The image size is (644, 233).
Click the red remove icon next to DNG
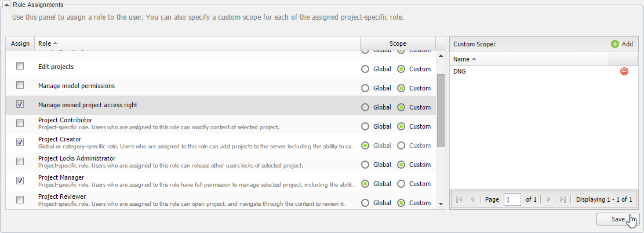click(x=624, y=71)
